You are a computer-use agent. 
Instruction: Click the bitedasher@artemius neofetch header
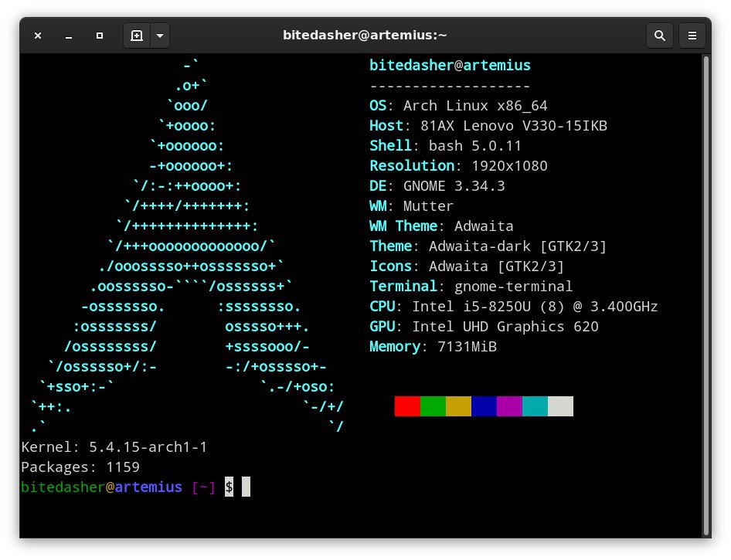(450, 65)
